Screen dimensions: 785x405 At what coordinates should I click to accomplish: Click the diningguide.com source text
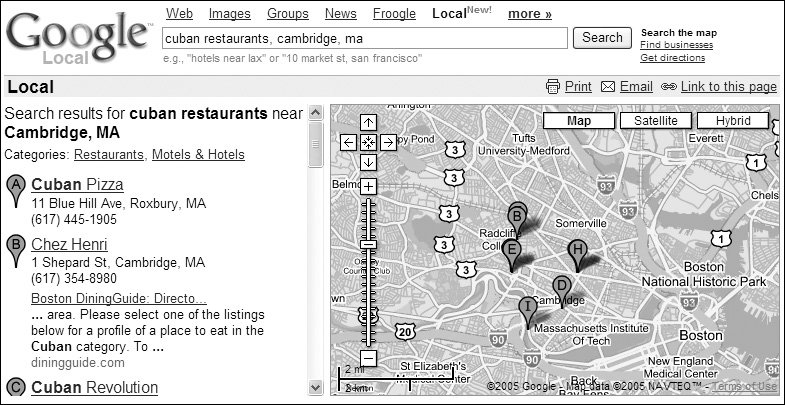point(78,362)
